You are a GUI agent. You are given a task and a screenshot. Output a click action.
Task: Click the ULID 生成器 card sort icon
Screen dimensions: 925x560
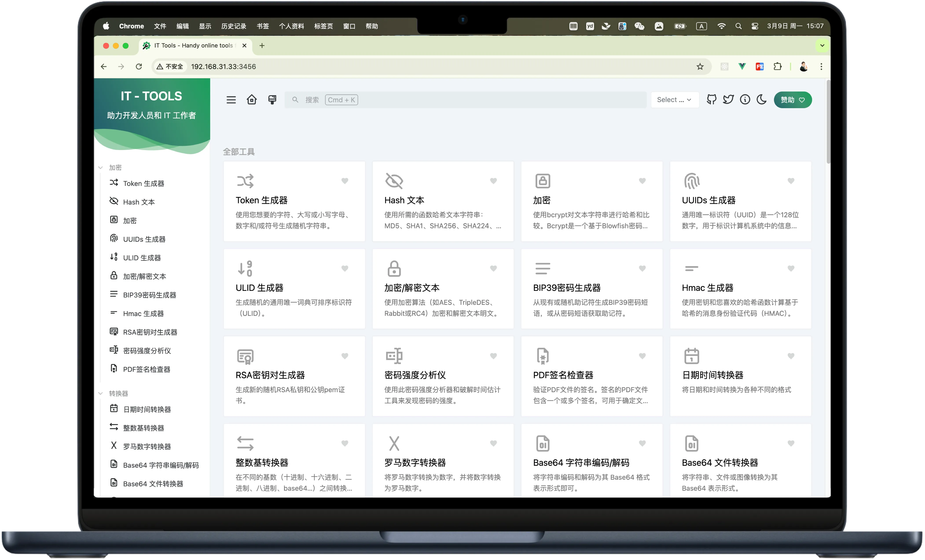(245, 268)
